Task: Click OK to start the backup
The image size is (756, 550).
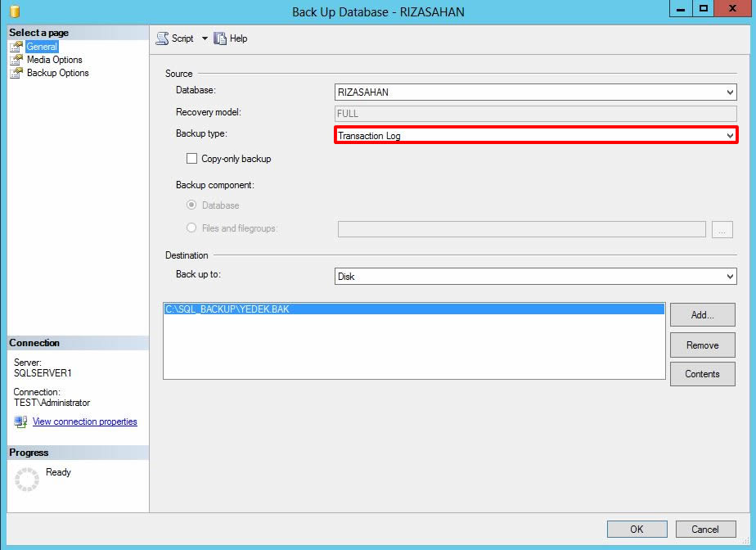Action: click(637, 530)
